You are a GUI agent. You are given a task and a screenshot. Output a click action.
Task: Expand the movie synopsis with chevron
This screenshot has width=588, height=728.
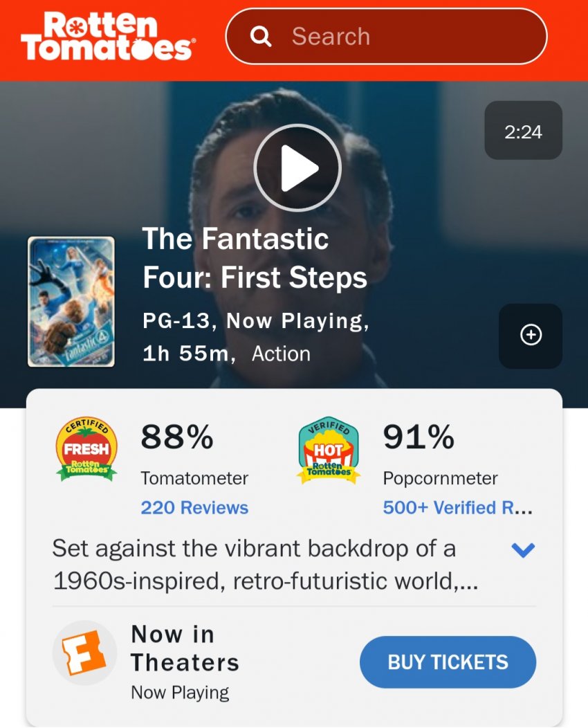[x=523, y=550]
